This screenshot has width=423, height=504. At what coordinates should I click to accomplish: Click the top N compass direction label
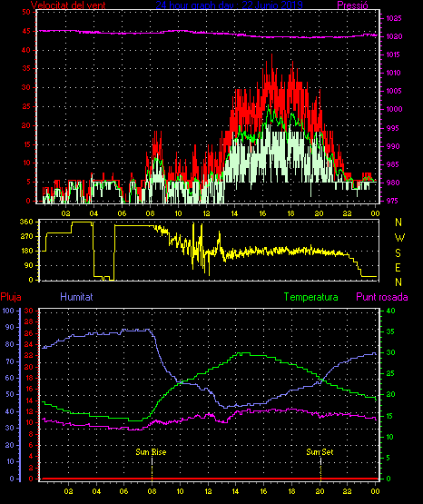[x=398, y=222]
